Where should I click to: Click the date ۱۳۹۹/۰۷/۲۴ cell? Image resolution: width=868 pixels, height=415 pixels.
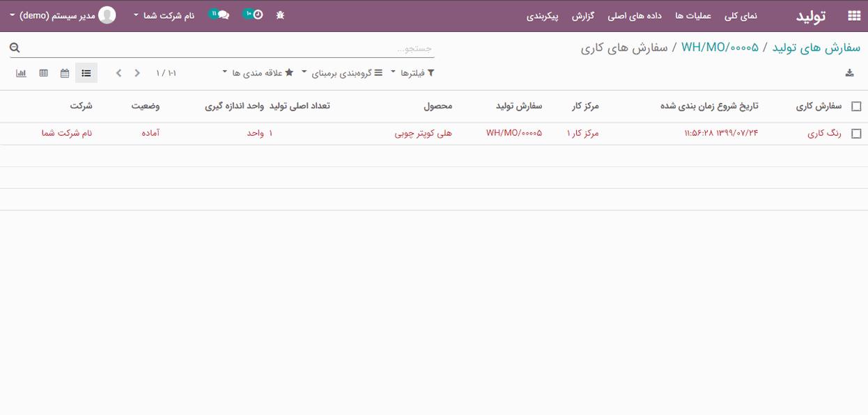721,133
